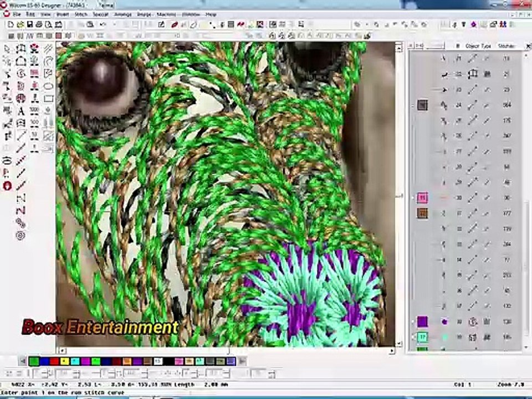This screenshot has width=532, height=399.
Task: Open Print Preview with the magnifier page icon
Action: (49, 24)
